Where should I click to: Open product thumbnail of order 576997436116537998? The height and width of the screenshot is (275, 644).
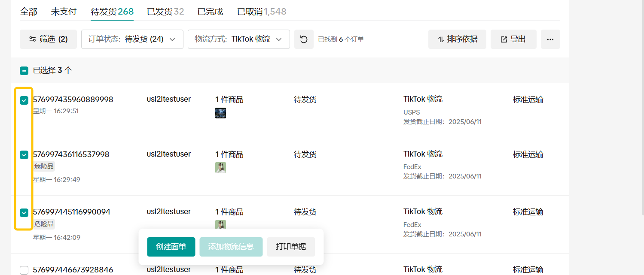click(x=220, y=168)
